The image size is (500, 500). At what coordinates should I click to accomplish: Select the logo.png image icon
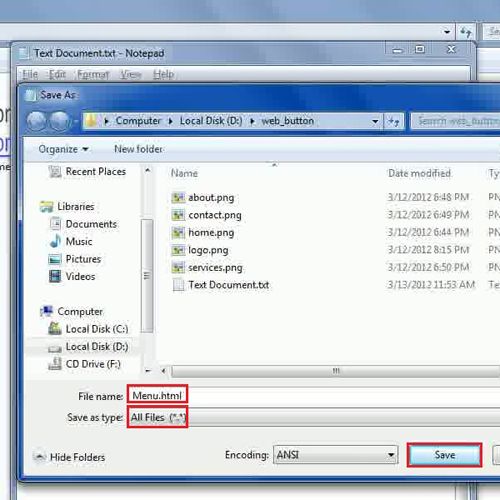[x=178, y=250]
